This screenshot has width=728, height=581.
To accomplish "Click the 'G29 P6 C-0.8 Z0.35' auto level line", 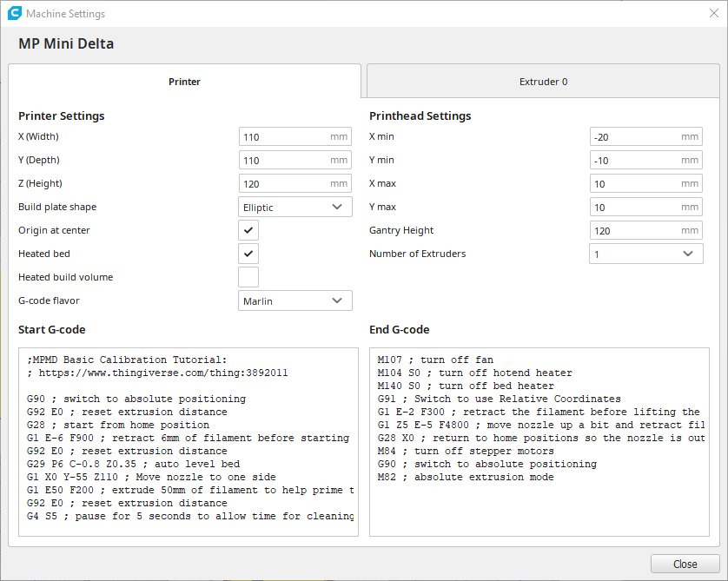I will click(x=133, y=464).
